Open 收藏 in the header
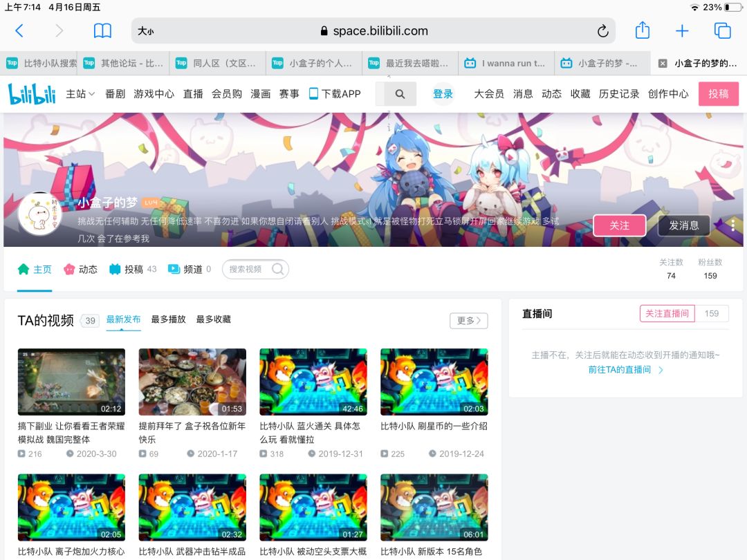Viewport: 747px width, 560px height. click(580, 94)
